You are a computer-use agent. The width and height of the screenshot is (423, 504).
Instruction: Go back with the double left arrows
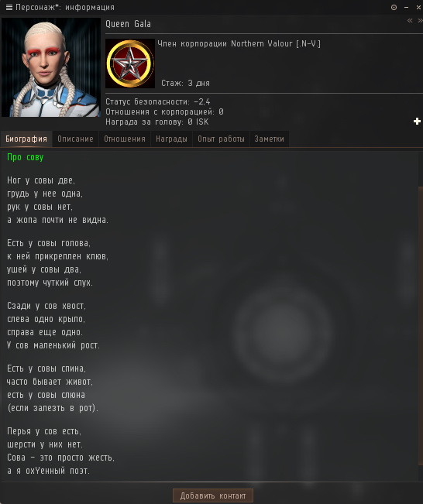coord(410,21)
